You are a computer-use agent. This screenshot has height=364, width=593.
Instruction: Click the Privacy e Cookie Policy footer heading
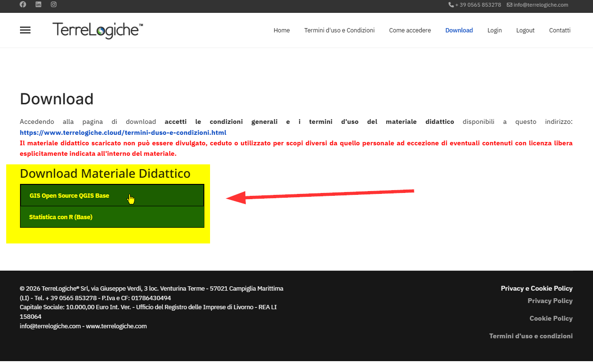(x=537, y=288)
